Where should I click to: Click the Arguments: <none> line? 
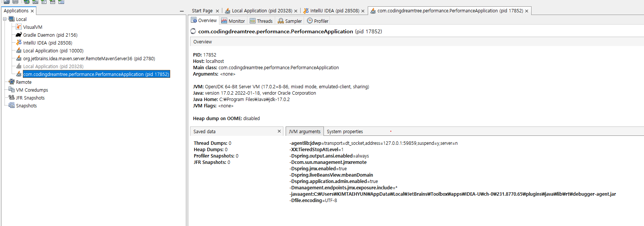(x=214, y=74)
